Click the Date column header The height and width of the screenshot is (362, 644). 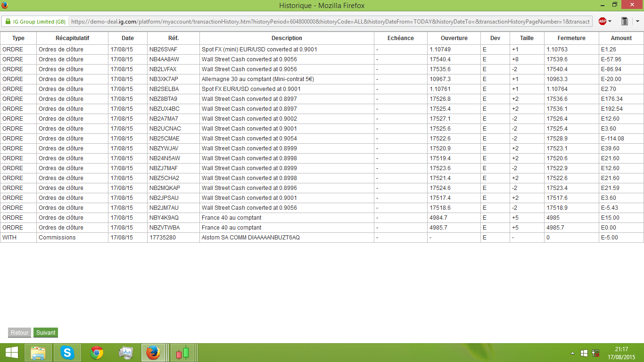(x=128, y=38)
